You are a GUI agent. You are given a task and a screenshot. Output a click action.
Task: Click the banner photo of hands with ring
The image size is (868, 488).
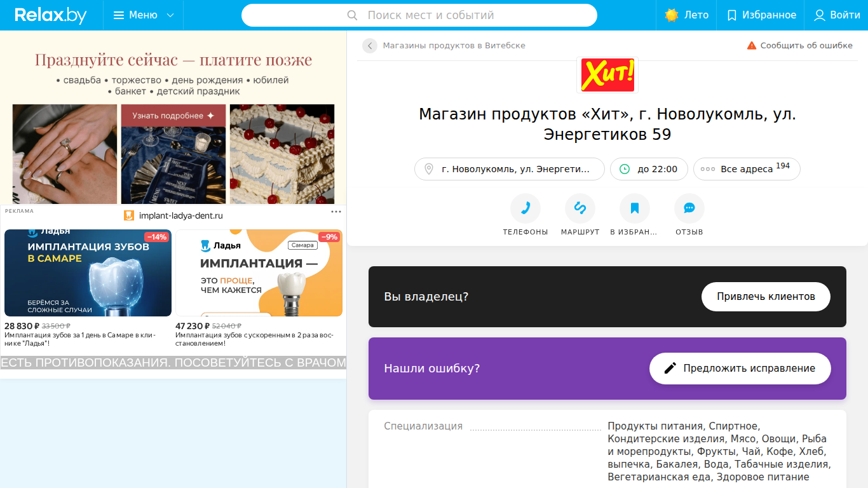pos(65,154)
